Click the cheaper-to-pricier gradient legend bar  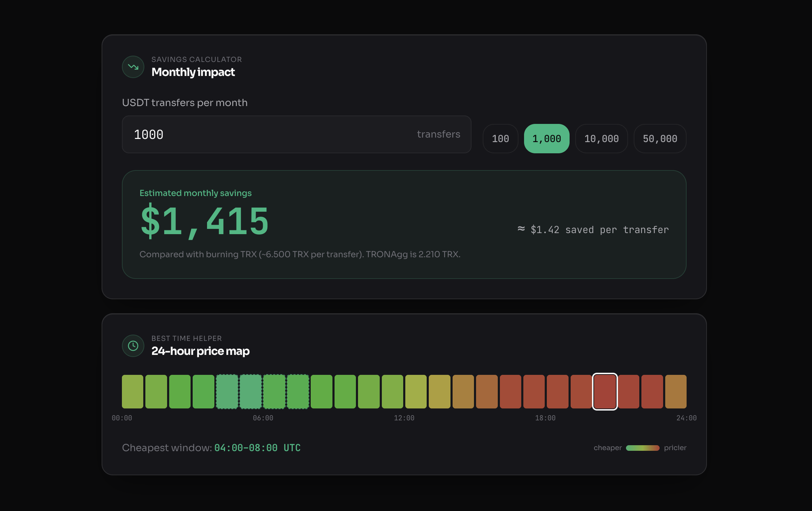642,448
